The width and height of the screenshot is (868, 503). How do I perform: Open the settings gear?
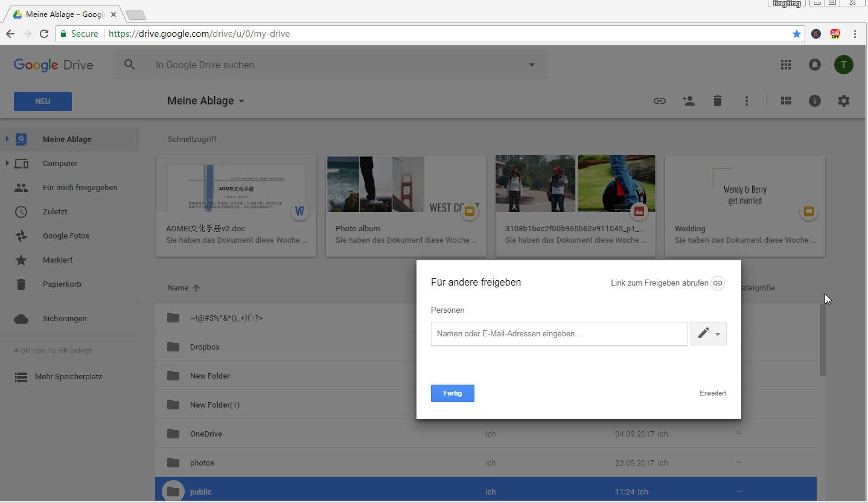pyautogui.click(x=844, y=101)
